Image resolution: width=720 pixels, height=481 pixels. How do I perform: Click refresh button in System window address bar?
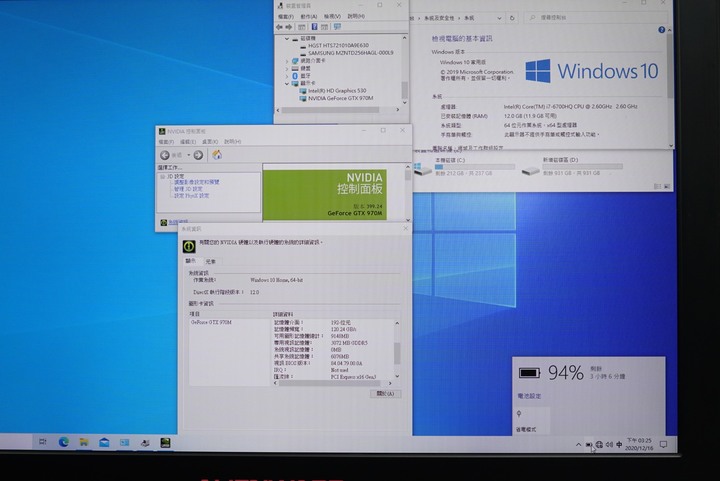512,18
